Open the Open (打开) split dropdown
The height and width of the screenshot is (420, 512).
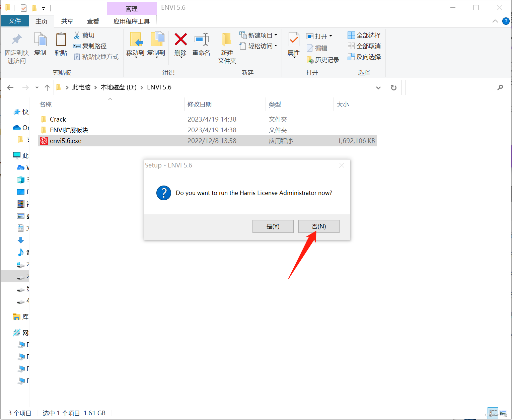319,36
